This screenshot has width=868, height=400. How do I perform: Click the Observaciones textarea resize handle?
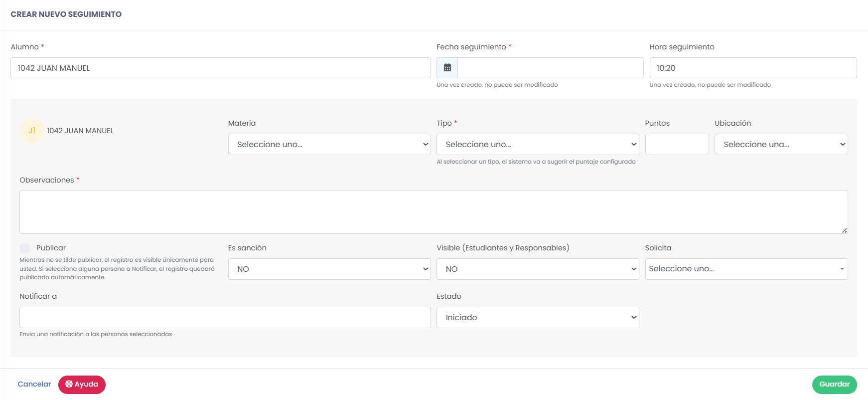(x=844, y=230)
